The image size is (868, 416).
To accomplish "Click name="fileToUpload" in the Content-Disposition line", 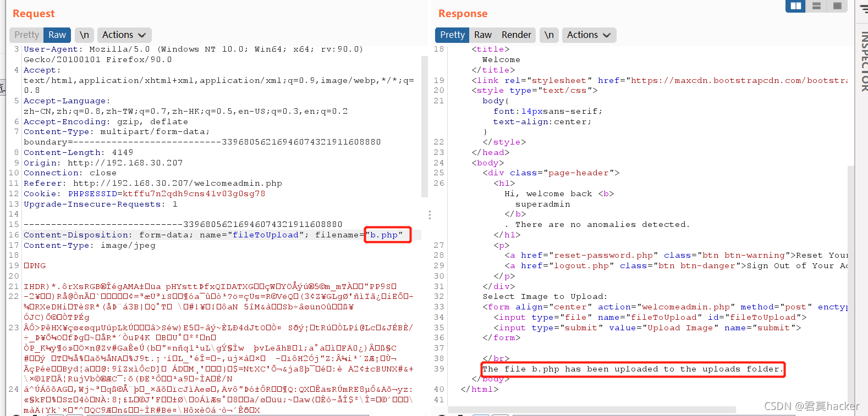I will point(251,235).
